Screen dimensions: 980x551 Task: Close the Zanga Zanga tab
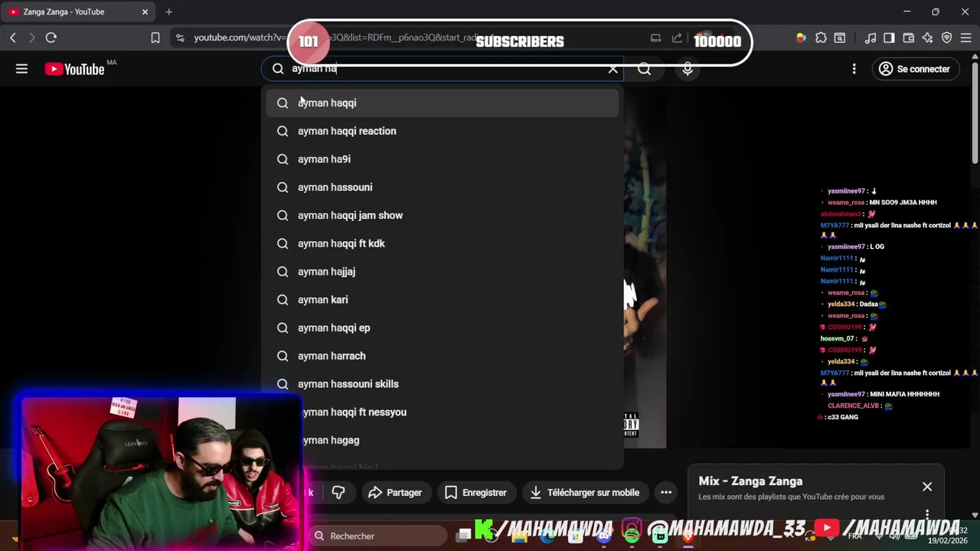pos(145,11)
